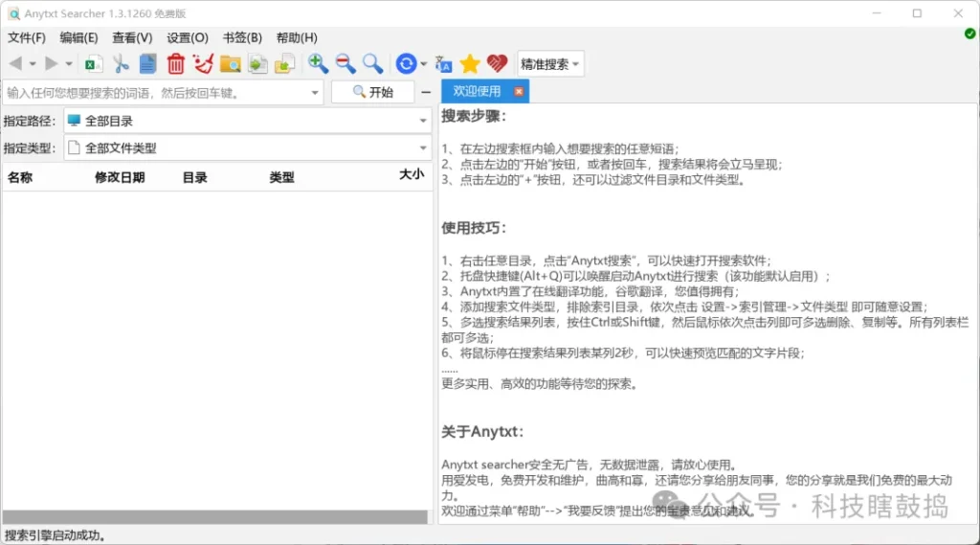Open the 全部文件类型 type dropdown
Image resolution: width=980 pixels, height=545 pixels.
[x=247, y=148]
